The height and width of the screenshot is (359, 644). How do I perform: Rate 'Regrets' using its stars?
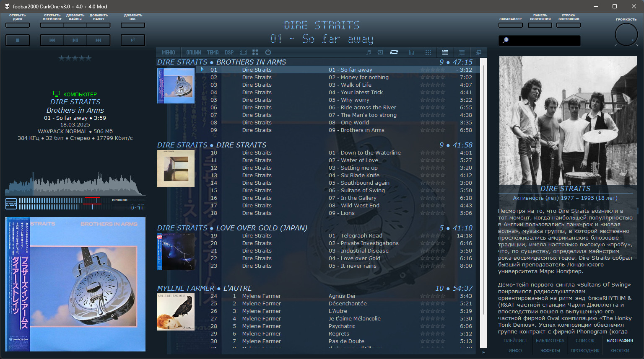tap(433, 333)
